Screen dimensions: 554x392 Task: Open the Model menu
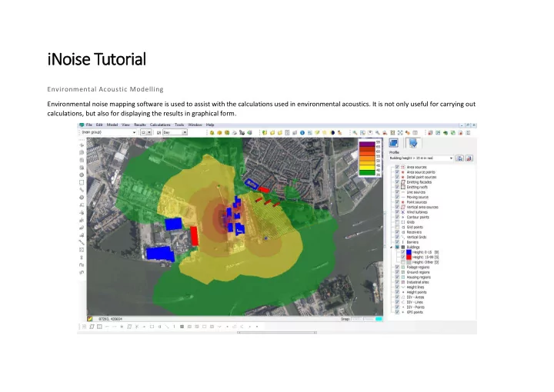pos(112,125)
